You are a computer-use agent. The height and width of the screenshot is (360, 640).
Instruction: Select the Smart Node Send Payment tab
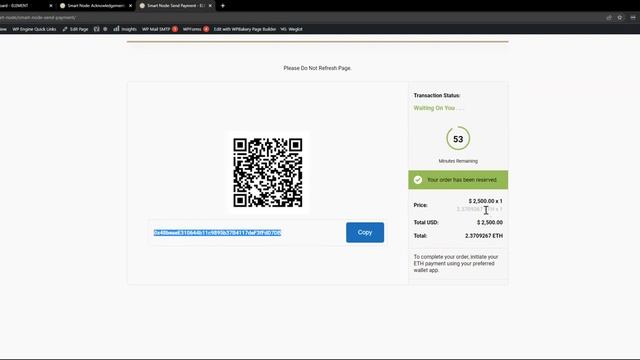(x=176, y=6)
